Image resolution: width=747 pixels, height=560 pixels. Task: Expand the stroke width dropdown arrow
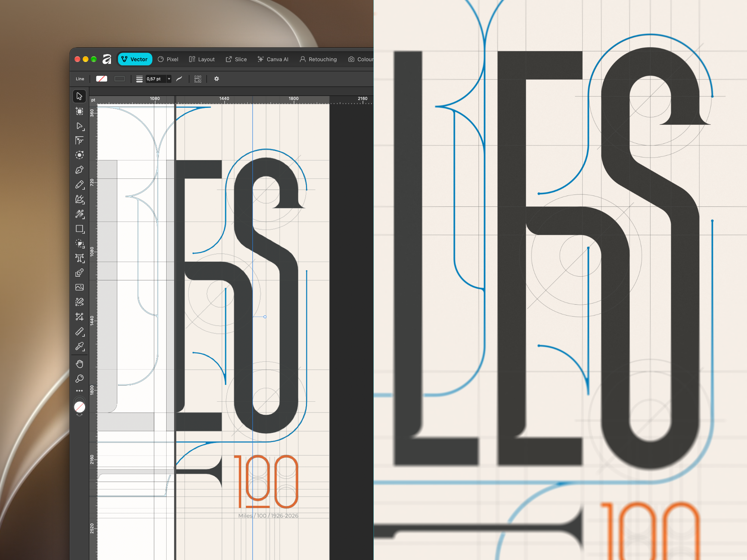pyautogui.click(x=169, y=79)
